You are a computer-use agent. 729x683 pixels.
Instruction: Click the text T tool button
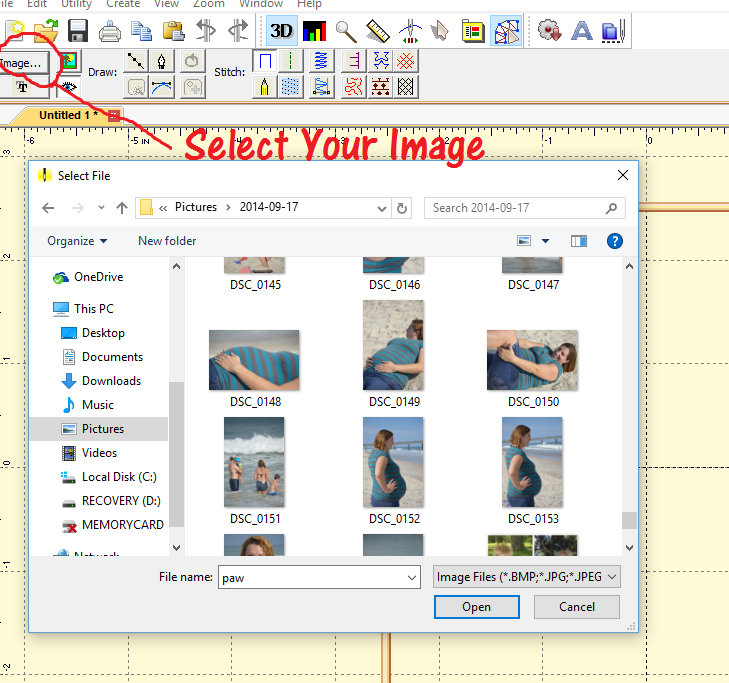(x=22, y=87)
